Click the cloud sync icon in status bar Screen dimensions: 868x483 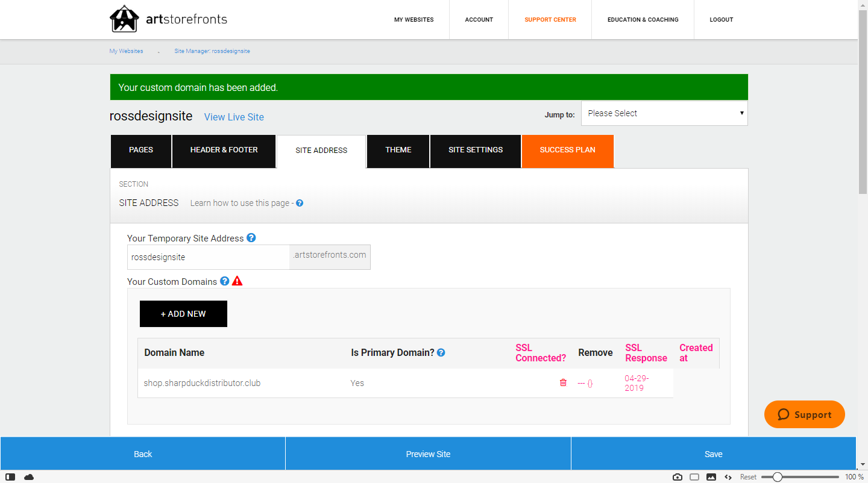click(29, 477)
